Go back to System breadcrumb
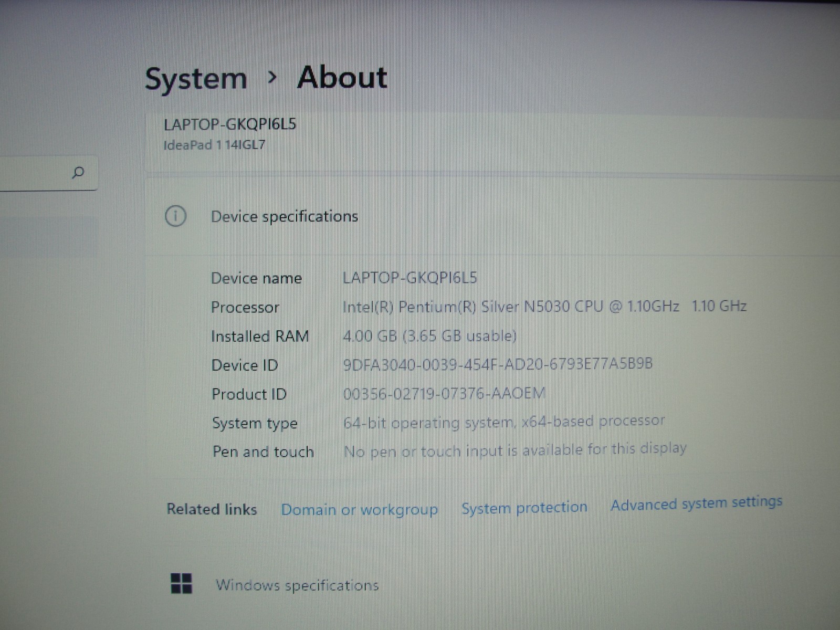This screenshot has height=630, width=840. pyautogui.click(x=196, y=79)
